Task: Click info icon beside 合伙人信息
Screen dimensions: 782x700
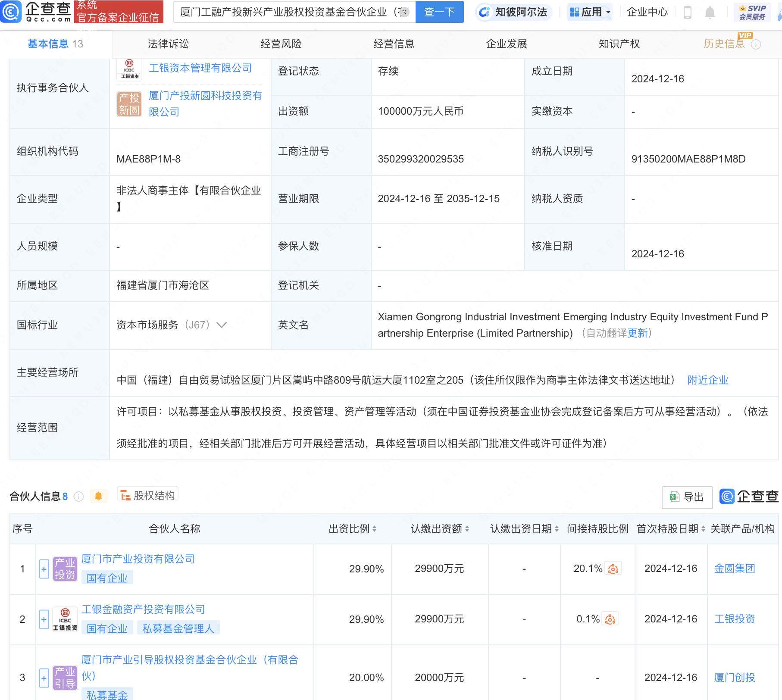Action: [79, 497]
